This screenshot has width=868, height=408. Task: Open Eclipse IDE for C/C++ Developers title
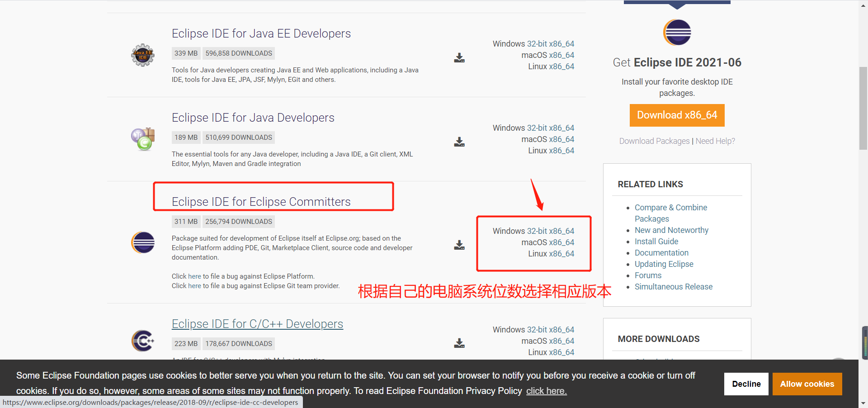coord(257,324)
